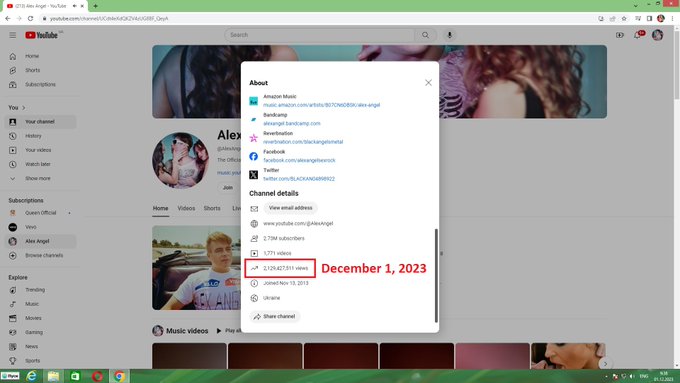Open Browse channels
This screenshot has width=680, height=383.
point(40,255)
